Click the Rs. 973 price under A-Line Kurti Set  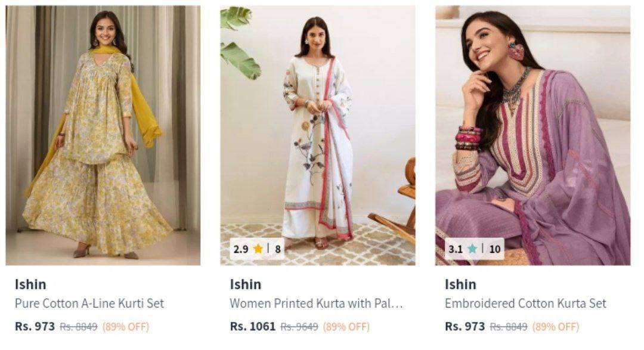[35, 327]
